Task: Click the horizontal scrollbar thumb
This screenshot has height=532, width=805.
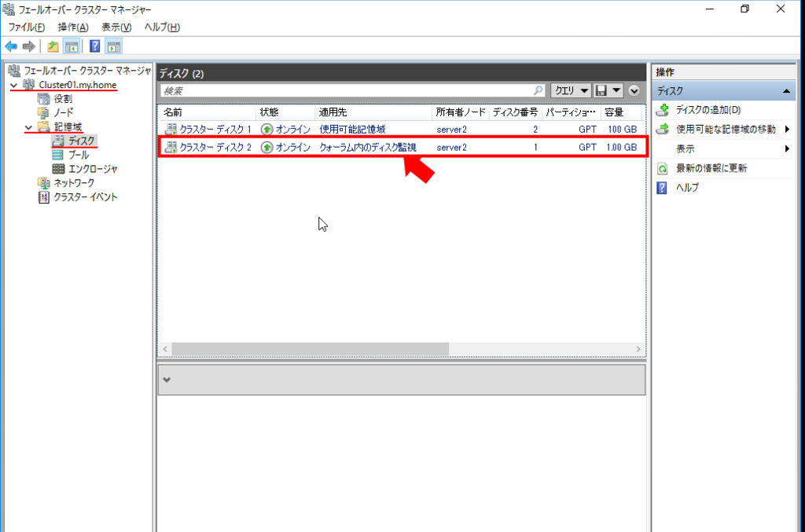Action: (x=310, y=349)
